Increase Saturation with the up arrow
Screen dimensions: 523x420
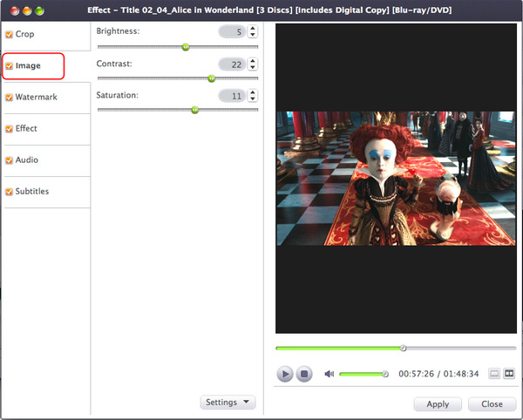pyautogui.click(x=253, y=92)
